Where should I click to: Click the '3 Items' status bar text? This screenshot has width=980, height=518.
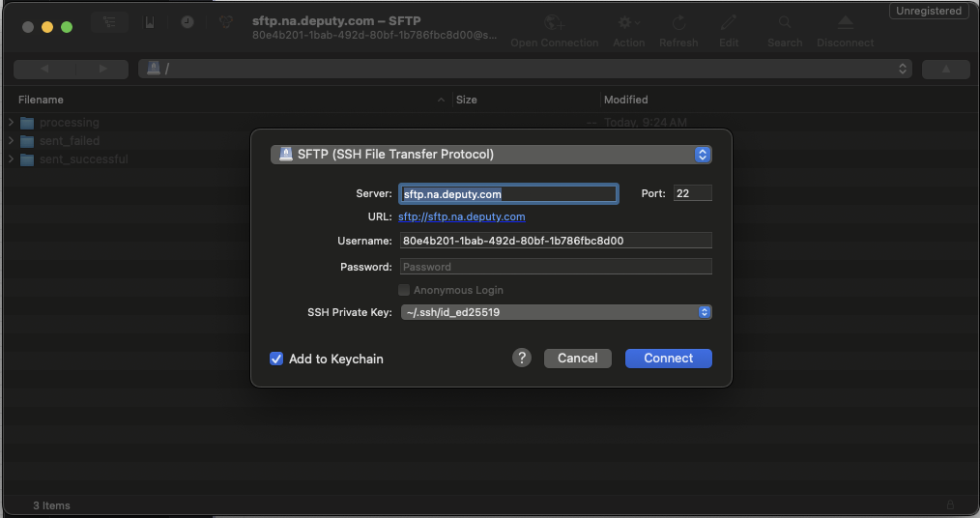pyautogui.click(x=51, y=504)
